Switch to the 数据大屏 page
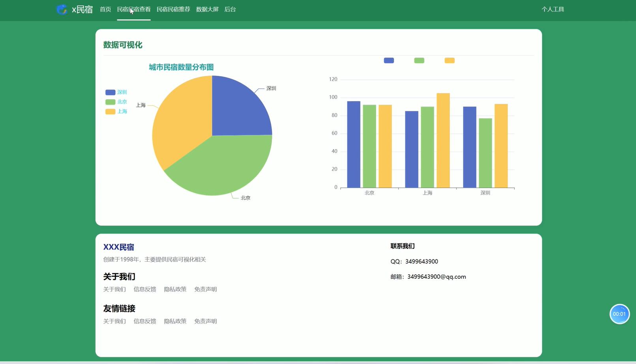 pyautogui.click(x=207, y=9)
